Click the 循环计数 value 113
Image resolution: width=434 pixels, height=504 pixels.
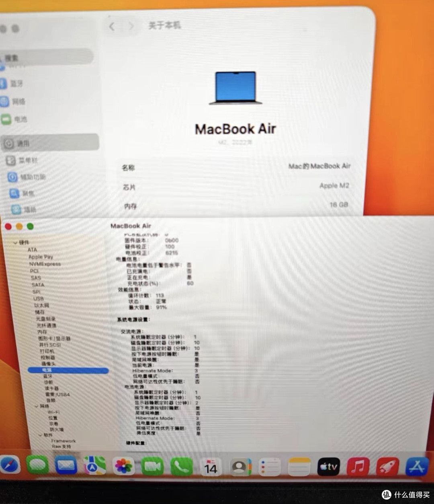160,295
